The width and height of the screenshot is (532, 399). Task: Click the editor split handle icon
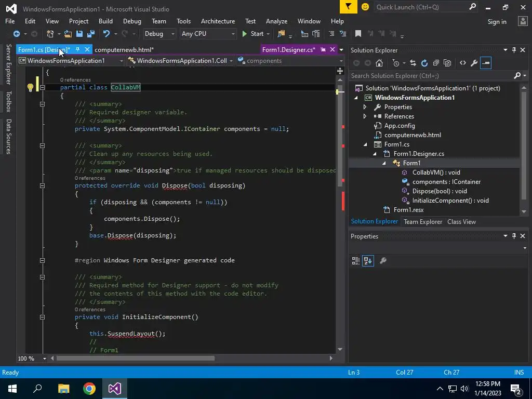click(x=340, y=71)
